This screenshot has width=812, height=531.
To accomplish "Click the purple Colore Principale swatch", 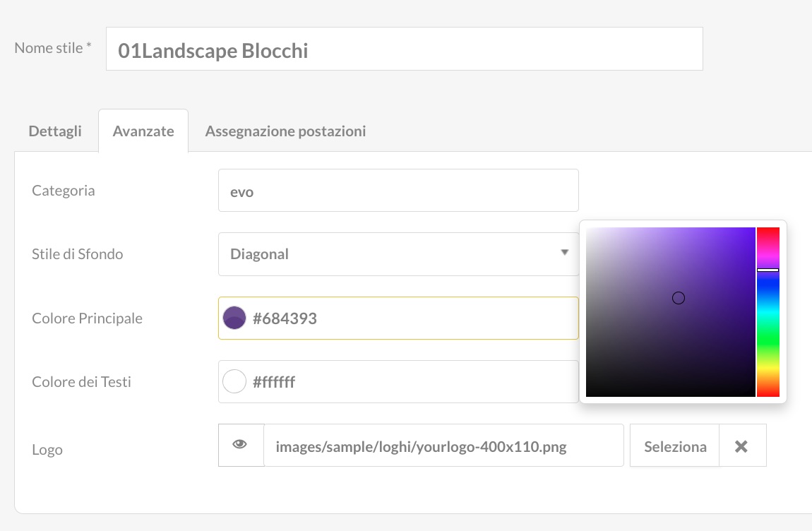I will click(234, 318).
